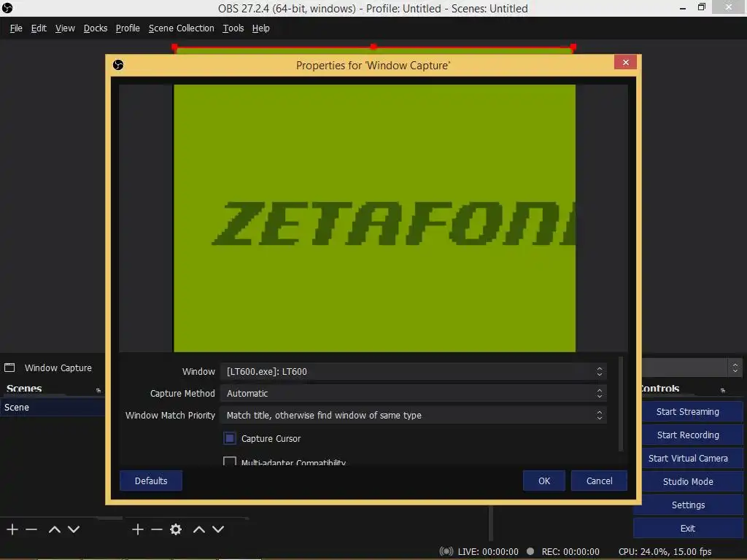Remove the selected scene with minus icon
Viewport: 747px width, 560px height.
[31, 529]
